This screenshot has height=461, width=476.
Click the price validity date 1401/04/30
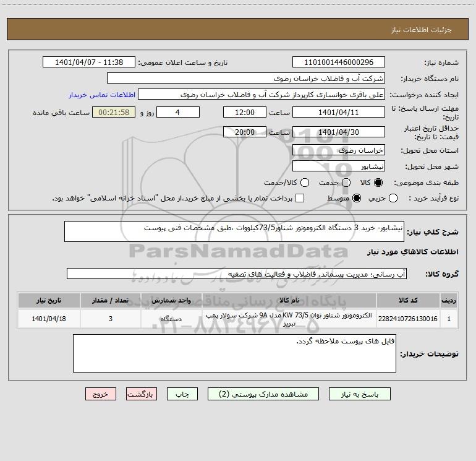pyautogui.click(x=339, y=132)
